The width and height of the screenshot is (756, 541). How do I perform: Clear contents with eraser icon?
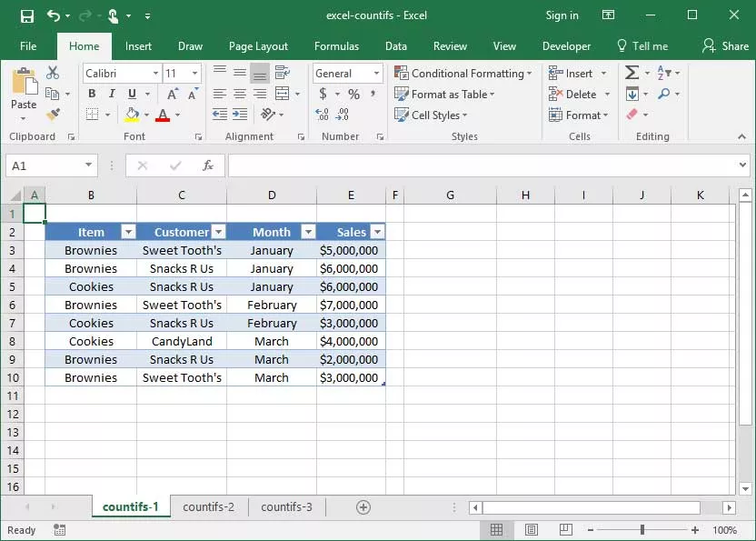(x=632, y=115)
